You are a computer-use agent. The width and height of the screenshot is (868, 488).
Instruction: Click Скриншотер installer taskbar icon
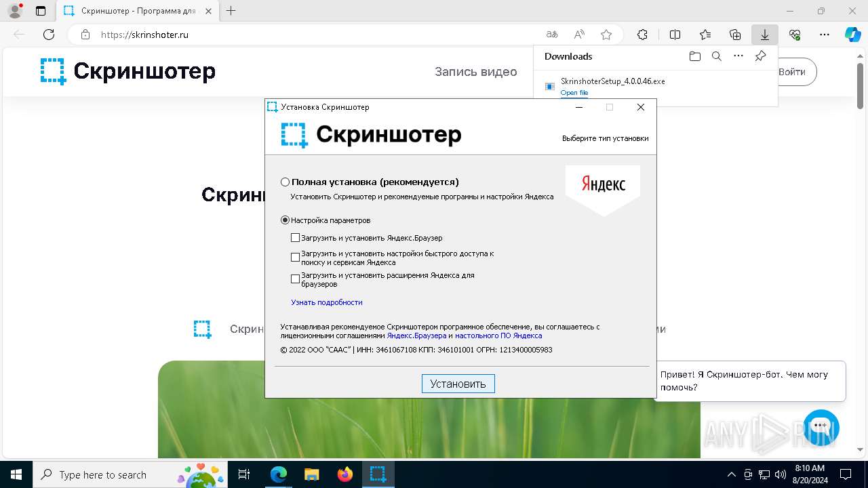coord(378,474)
